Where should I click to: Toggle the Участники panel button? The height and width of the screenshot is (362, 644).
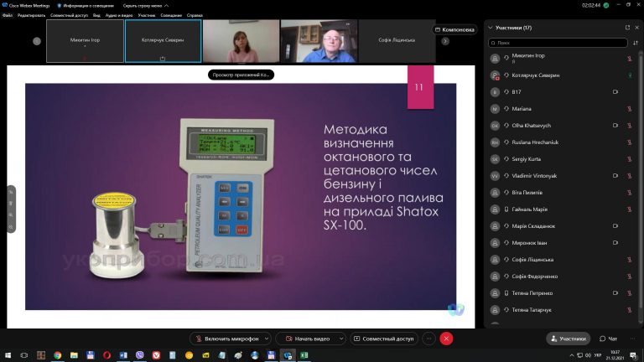(568, 339)
